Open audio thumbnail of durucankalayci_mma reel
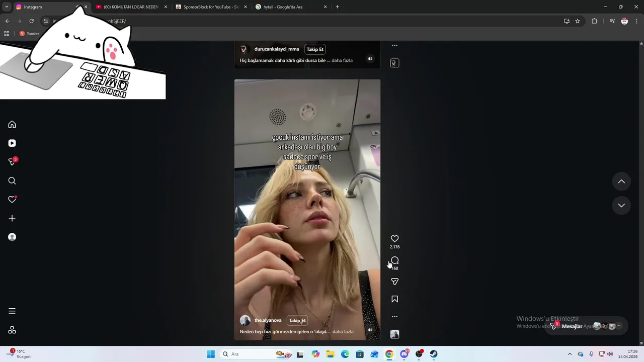The width and height of the screenshot is (644, 362). 395,63
